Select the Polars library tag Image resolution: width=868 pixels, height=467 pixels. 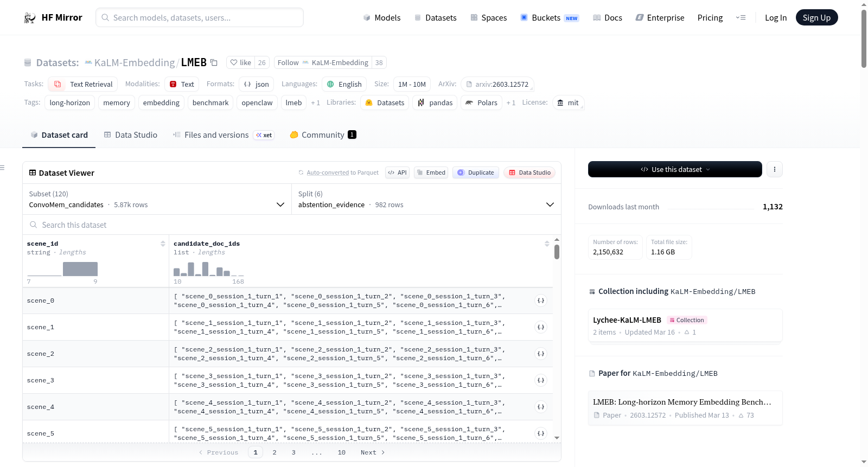point(481,103)
